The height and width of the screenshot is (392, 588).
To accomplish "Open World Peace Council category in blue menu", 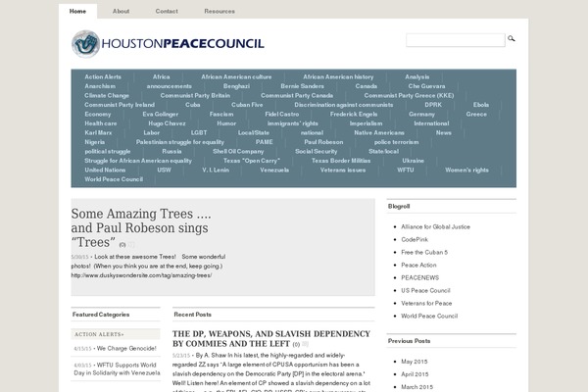I will pyautogui.click(x=114, y=179).
